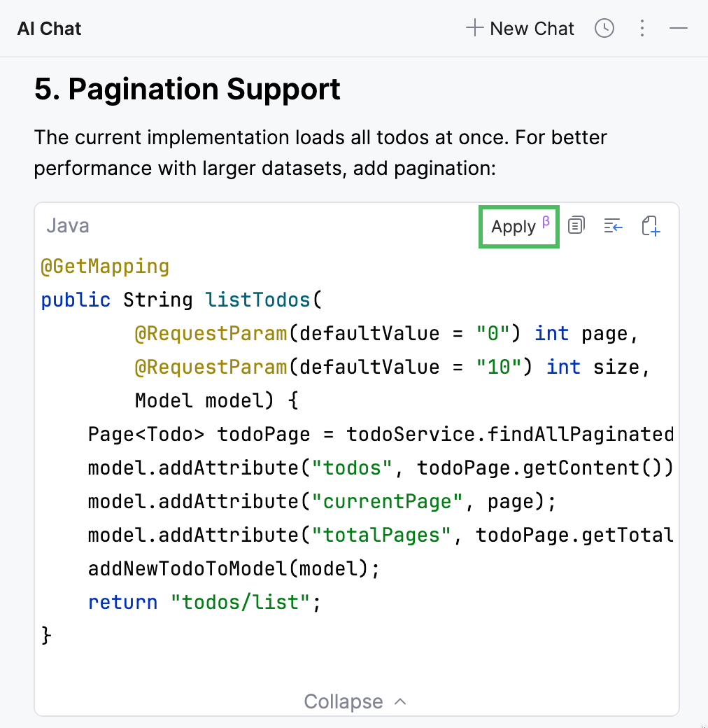Start a New Chat
The width and height of the screenshot is (708, 728).
pyautogui.click(x=520, y=29)
